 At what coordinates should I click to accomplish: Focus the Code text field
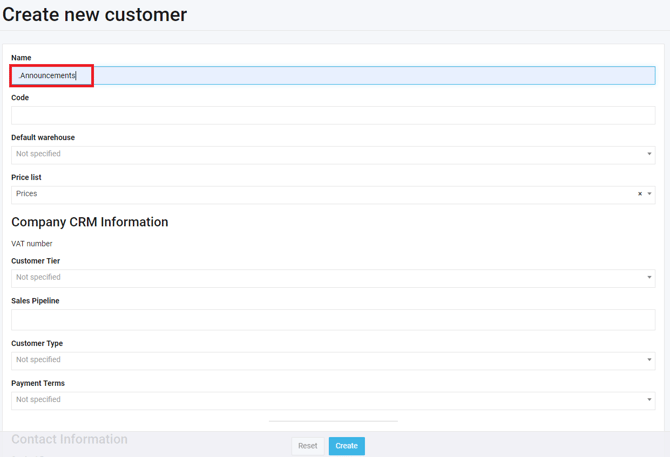click(333, 115)
